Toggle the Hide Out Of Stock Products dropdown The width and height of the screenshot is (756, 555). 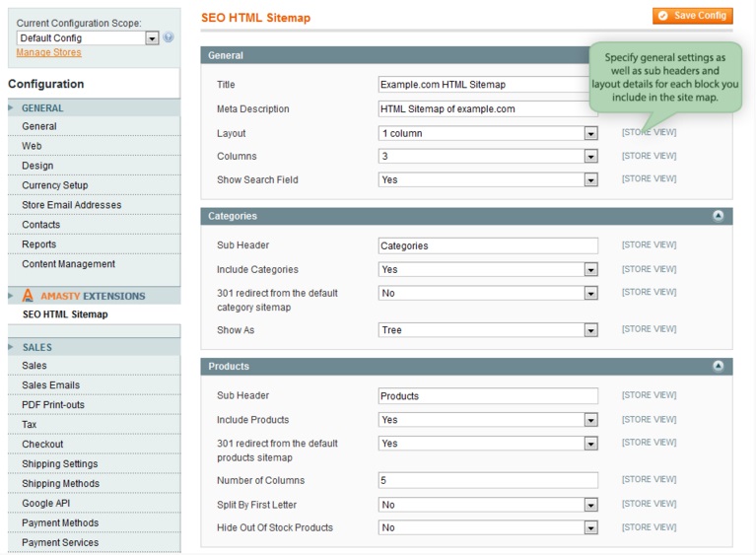[488, 527]
